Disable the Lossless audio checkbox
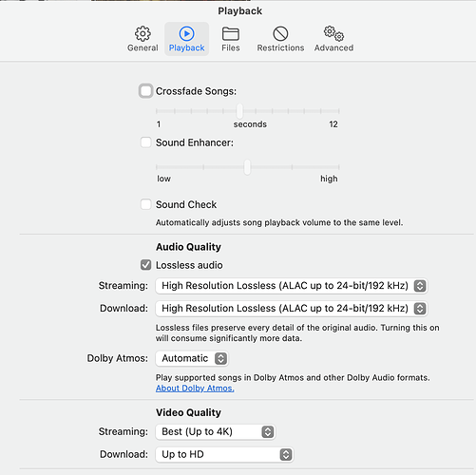Screen dimensions: 476x475 click(x=145, y=265)
